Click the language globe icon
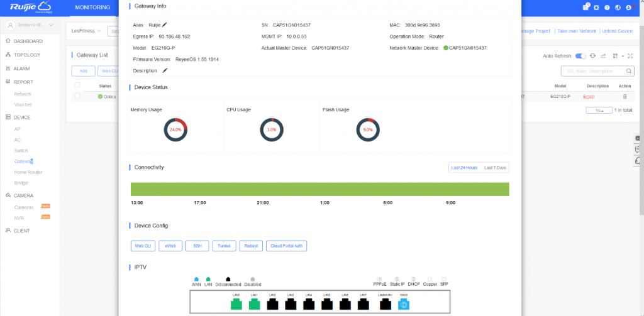 618,8
